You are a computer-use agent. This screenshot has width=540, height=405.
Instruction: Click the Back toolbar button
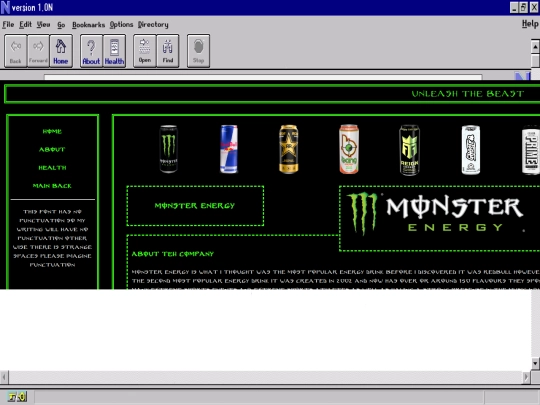click(15, 51)
